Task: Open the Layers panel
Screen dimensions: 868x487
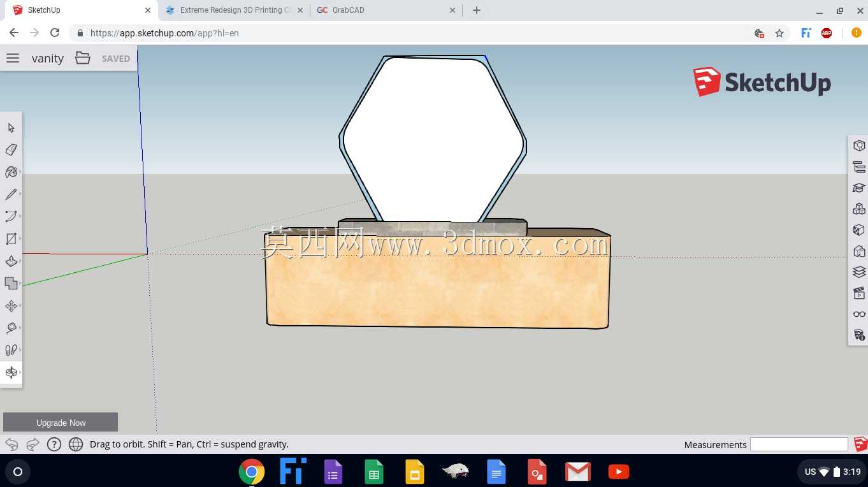Action: 859,272
